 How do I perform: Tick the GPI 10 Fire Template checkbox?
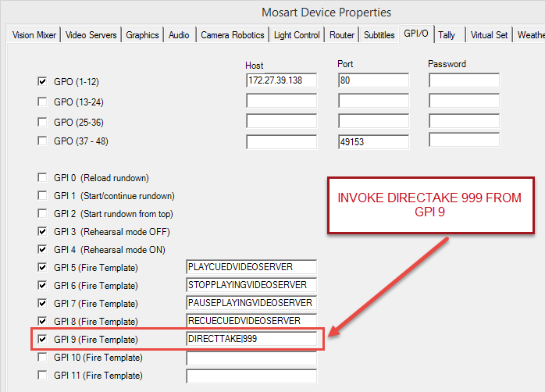[42, 357]
